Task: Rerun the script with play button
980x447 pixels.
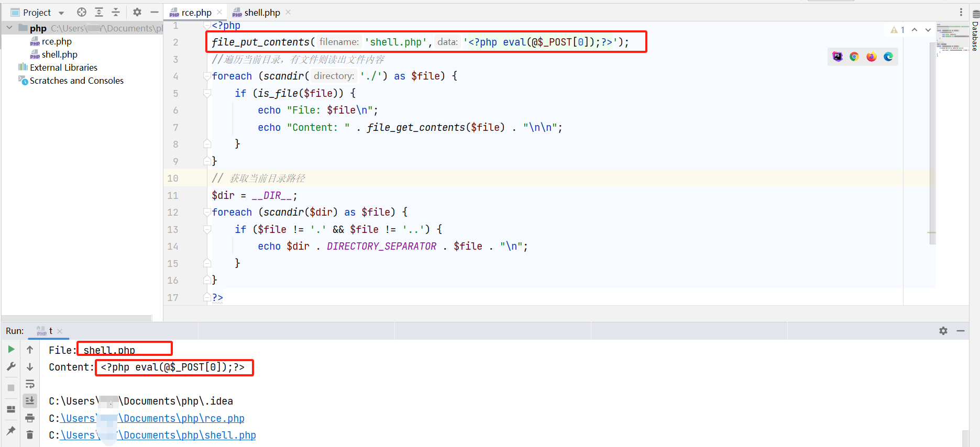Action: pos(11,349)
